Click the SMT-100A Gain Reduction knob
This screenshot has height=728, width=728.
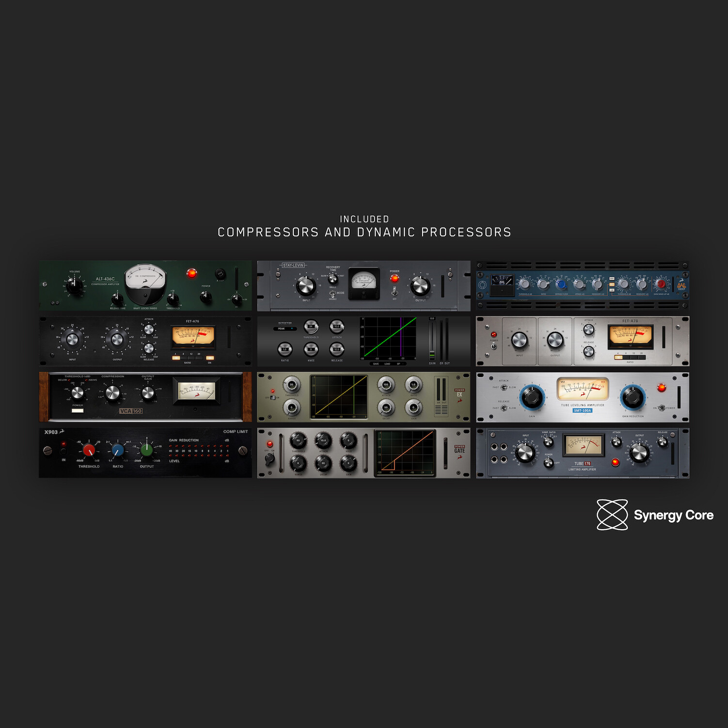tap(633, 397)
